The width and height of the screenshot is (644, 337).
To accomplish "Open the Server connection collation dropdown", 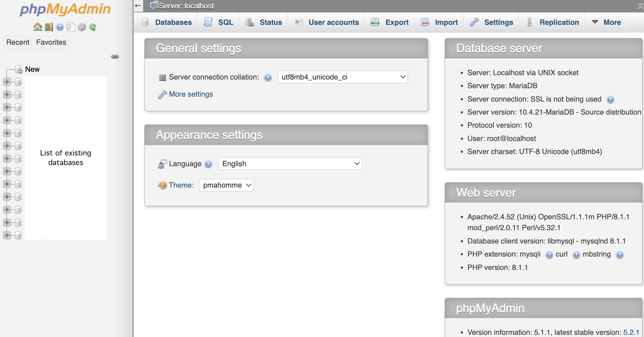I will [x=342, y=77].
